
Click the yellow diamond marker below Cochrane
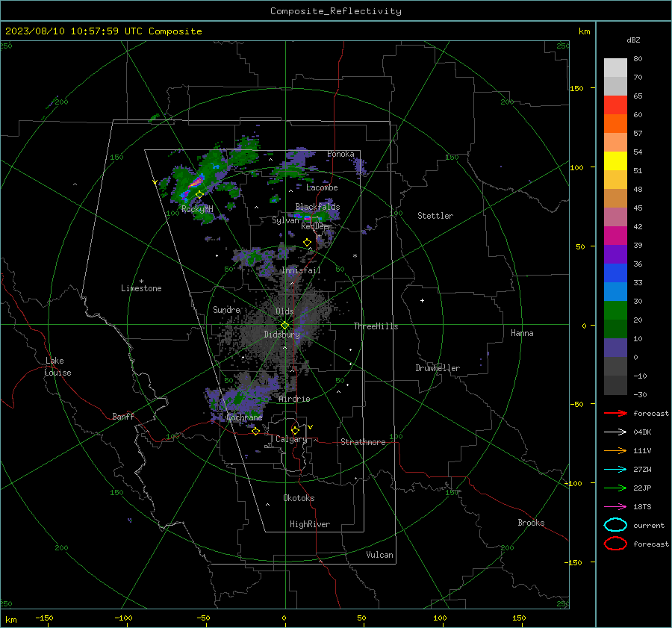pos(255,432)
